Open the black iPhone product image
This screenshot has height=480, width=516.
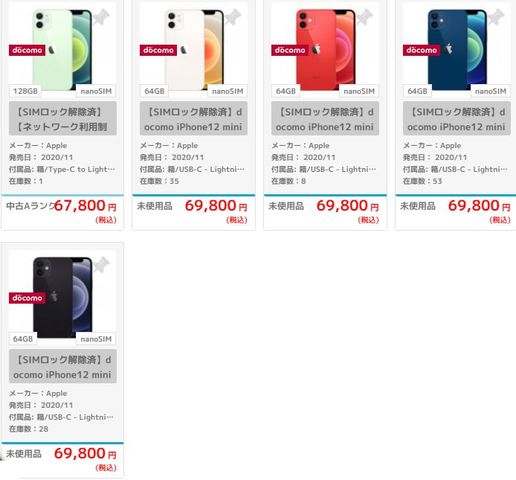(62, 298)
